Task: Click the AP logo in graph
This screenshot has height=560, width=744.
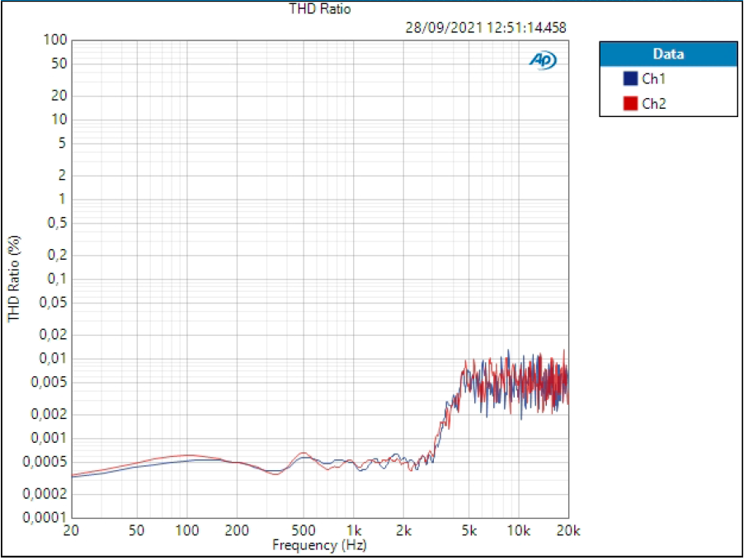Action: (x=543, y=60)
